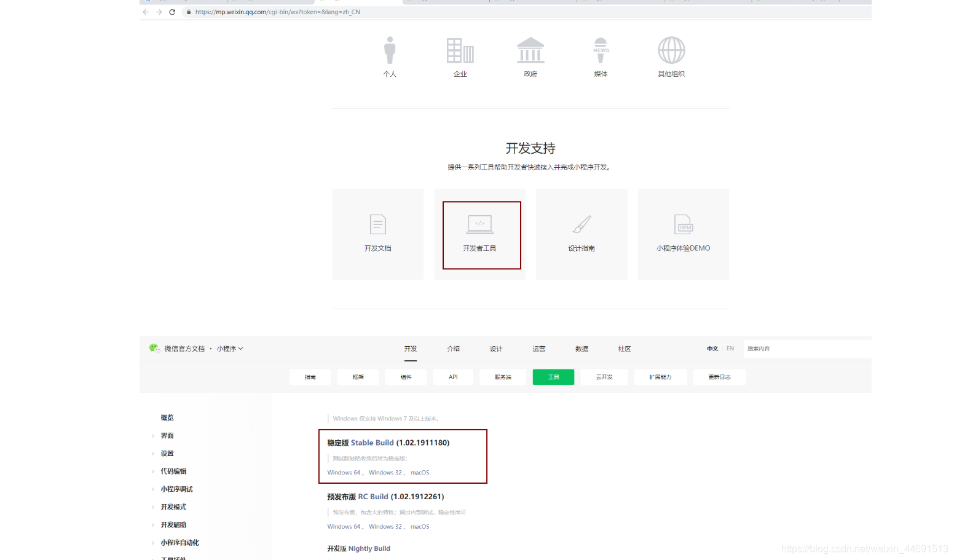Open the 扩展能力 sub-navigation button
The image size is (954, 560).
click(661, 377)
